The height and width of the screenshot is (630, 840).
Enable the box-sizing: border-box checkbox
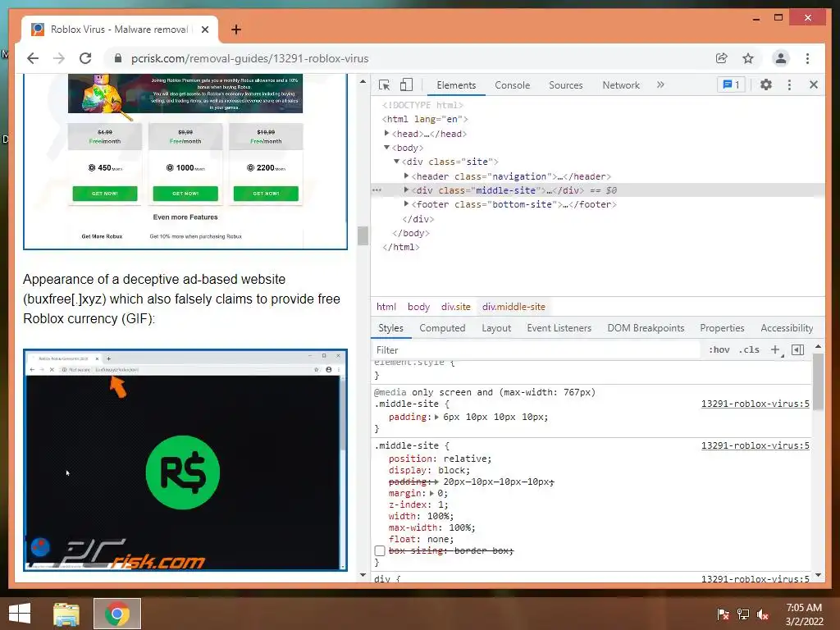click(x=380, y=550)
